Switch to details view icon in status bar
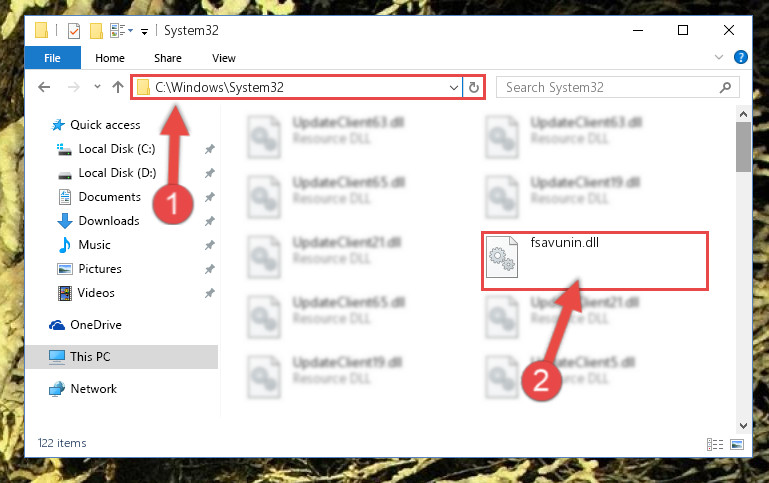The width and height of the screenshot is (769, 483). 715,445
